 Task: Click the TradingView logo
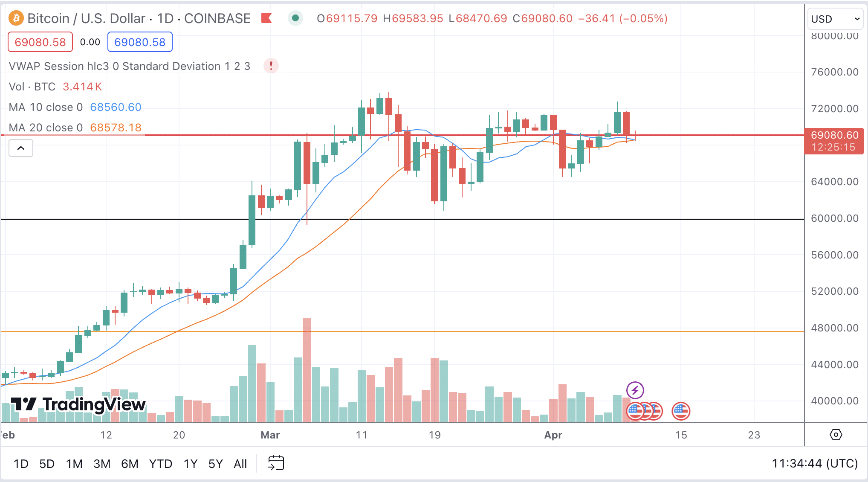coord(78,404)
